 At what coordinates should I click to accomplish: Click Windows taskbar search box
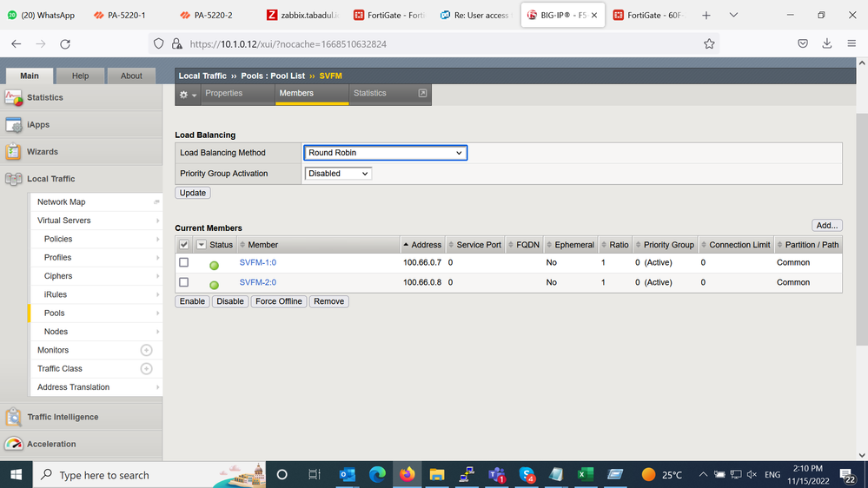pos(149,475)
